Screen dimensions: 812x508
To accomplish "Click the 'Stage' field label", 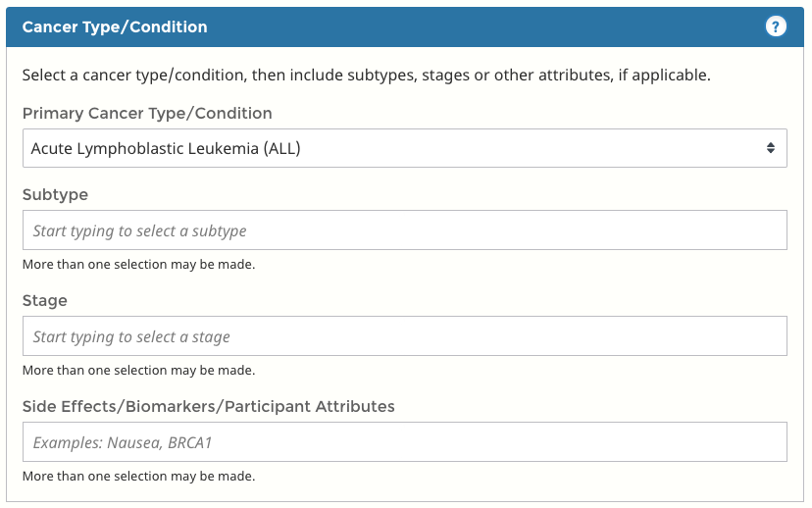I will tap(44, 301).
